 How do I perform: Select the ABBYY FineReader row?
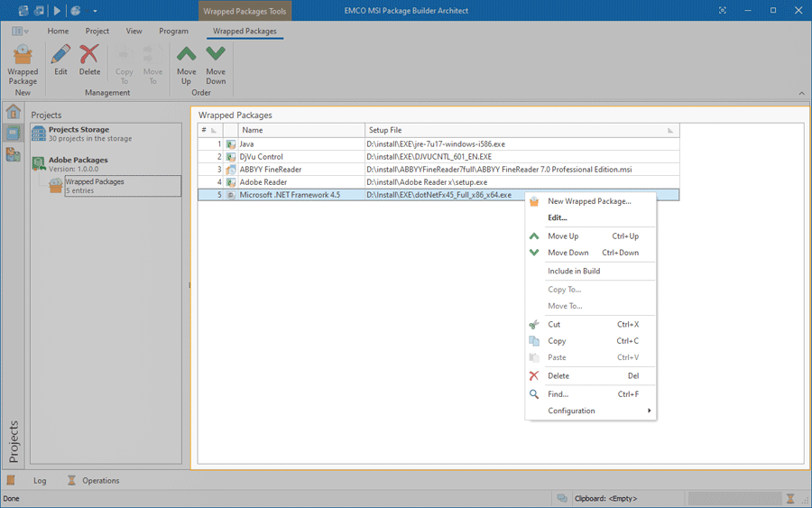(x=438, y=170)
